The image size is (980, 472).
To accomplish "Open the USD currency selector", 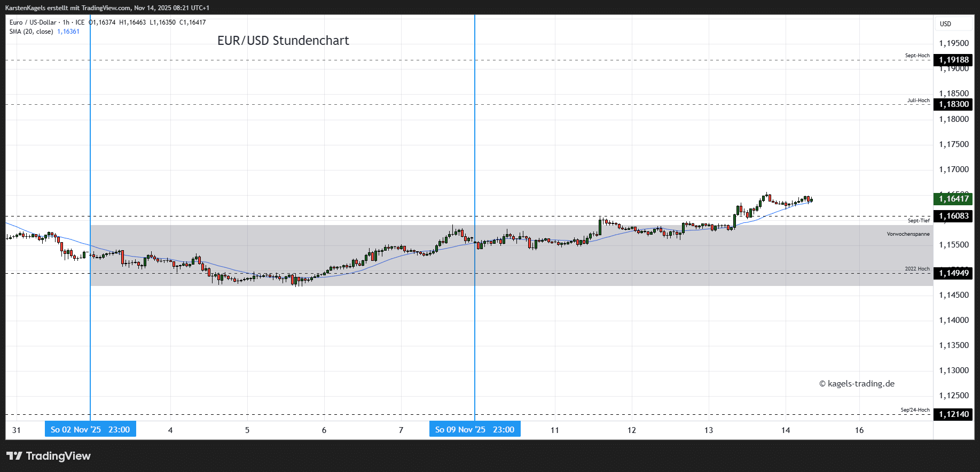I will pyautogui.click(x=945, y=24).
